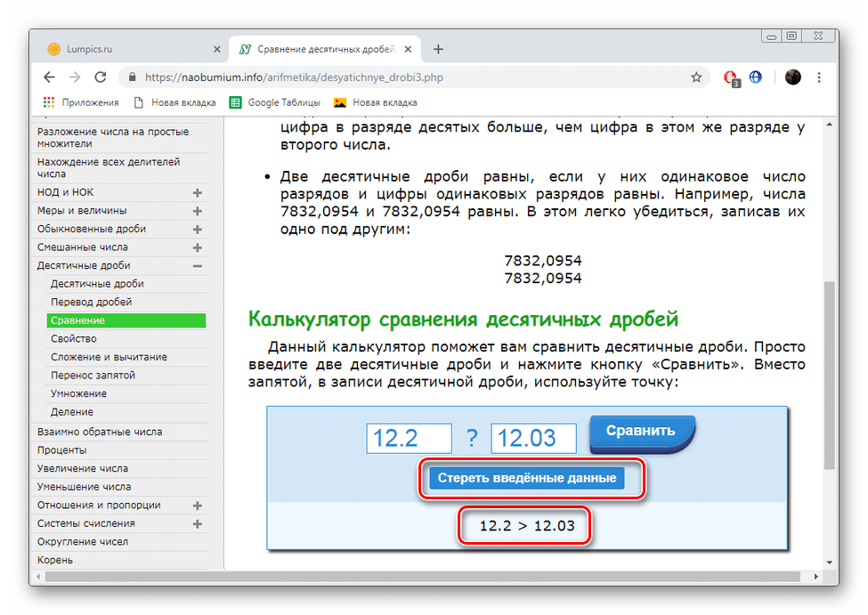The height and width of the screenshot is (615, 868).
Task: Open the red extension icon with badge
Action: [x=731, y=78]
